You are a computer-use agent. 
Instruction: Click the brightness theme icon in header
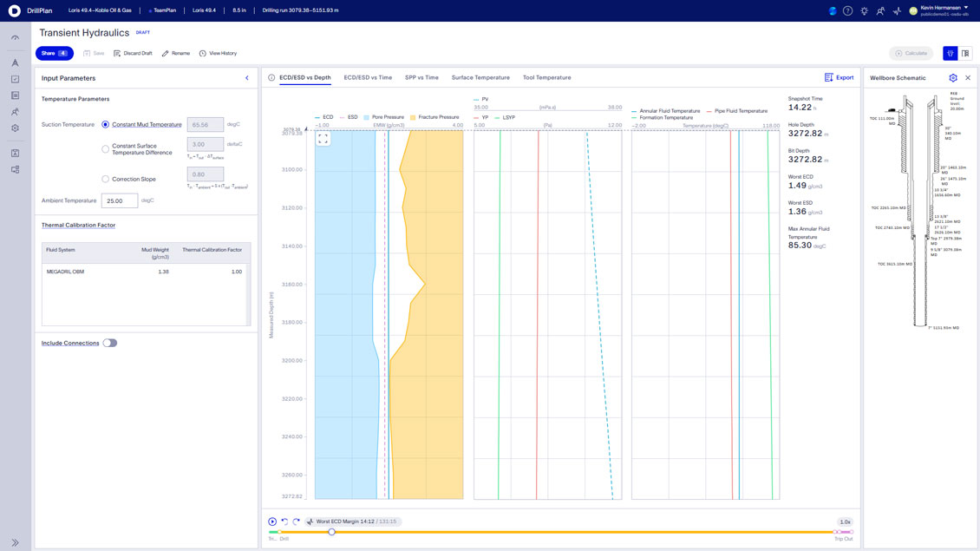pyautogui.click(x=865, y=10)
